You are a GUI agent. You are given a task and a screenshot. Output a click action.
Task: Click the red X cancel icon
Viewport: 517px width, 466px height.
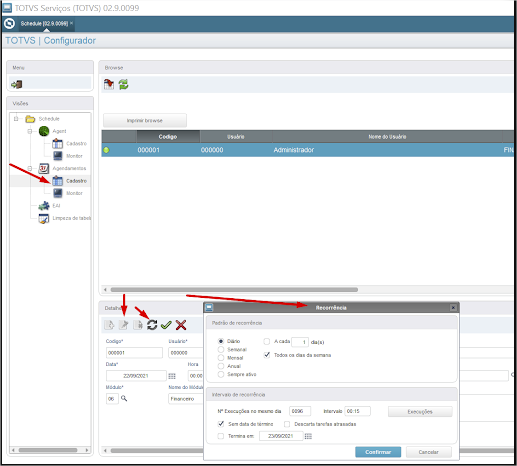181,325
